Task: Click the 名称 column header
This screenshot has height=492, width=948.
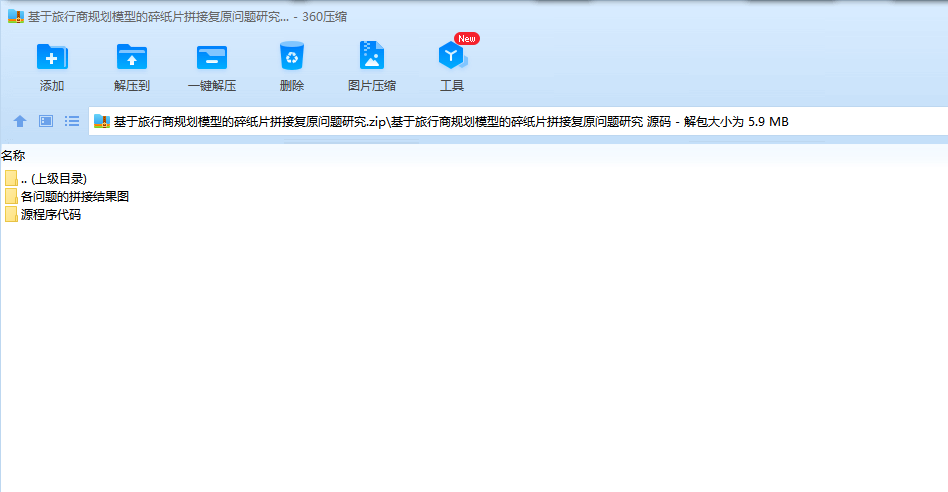Action: point(13,156)
